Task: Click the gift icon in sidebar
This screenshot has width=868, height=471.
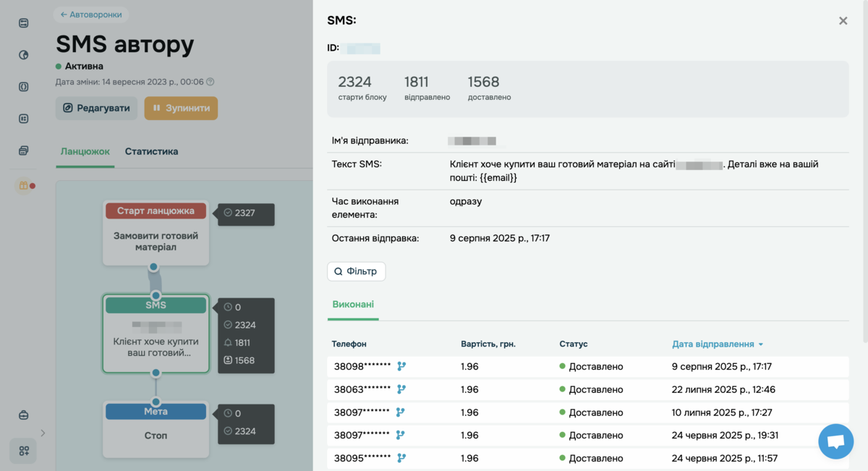Action: [23, 186]
